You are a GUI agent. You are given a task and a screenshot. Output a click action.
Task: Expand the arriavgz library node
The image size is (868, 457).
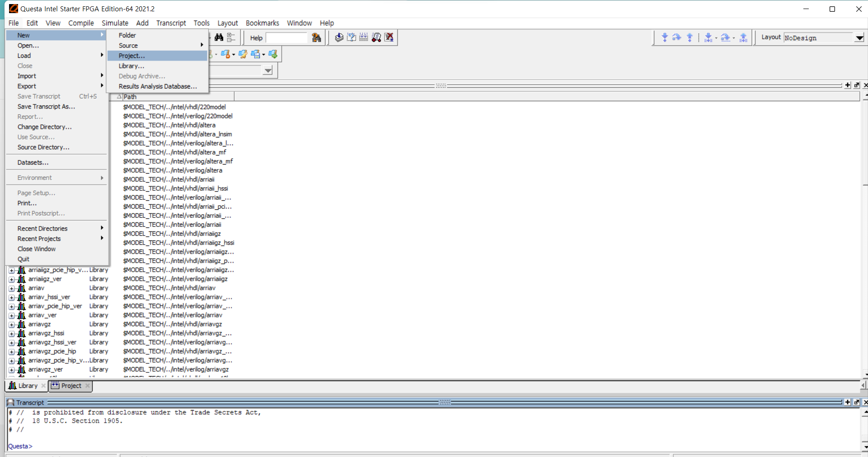click(x=12, y=325)
